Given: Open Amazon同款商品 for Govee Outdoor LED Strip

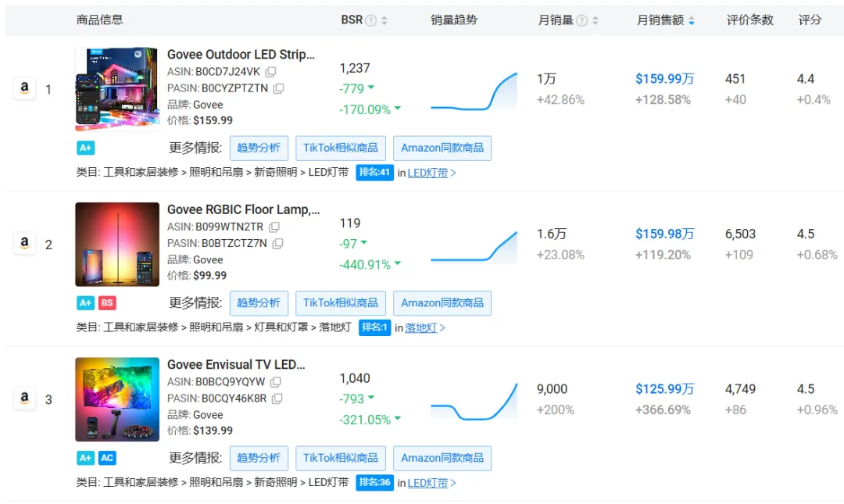Looking at the screenshot, I should coord(442,148).
